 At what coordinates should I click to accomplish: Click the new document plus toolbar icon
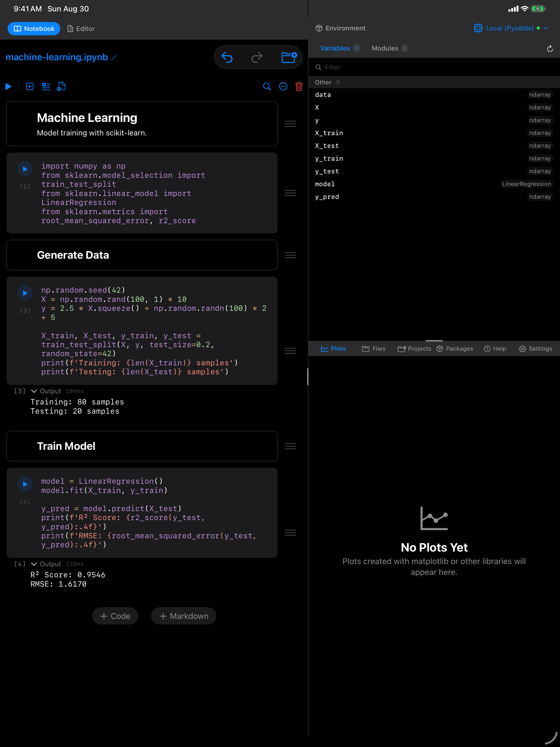(x=61, y=87)
